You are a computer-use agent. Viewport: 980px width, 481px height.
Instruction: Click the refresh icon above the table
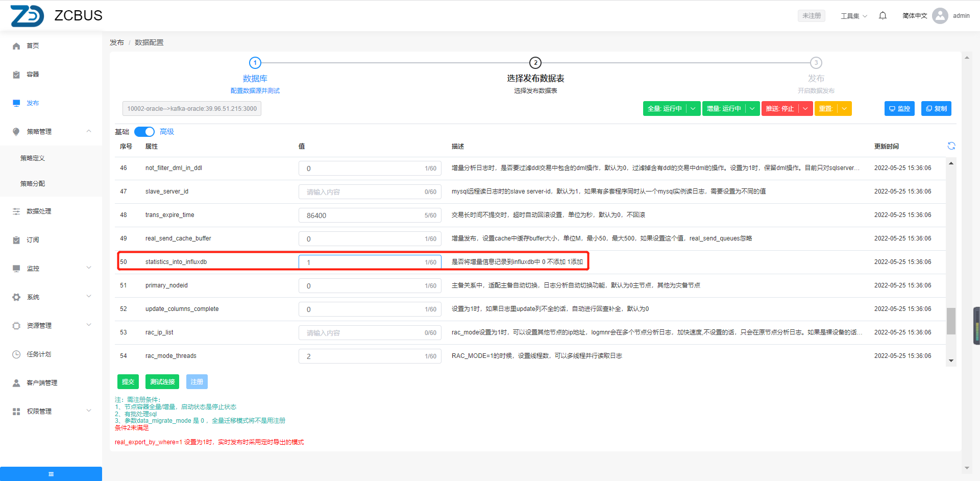tap(951, 146)
